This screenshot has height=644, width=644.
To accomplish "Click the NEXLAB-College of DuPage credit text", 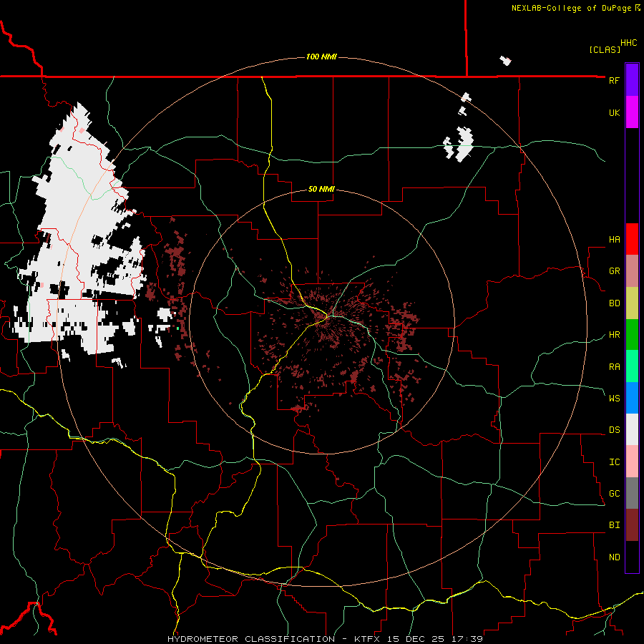I will pyautogui.click(x=571, y=8).
